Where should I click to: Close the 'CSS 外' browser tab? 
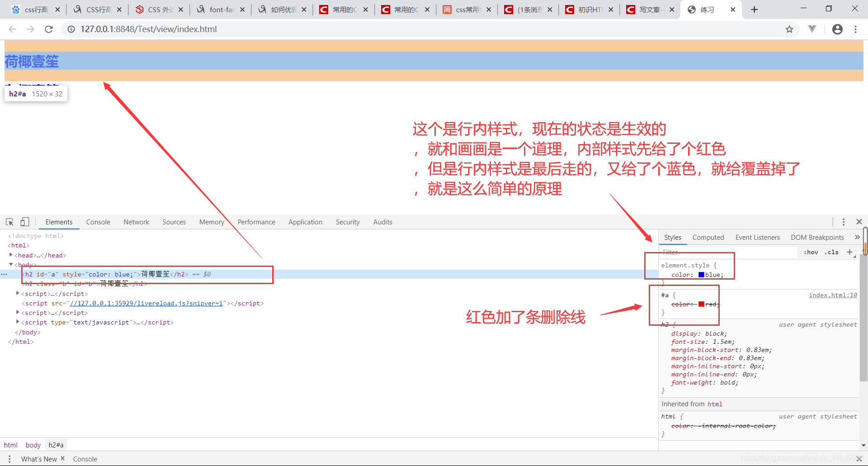click(x=181, y=10)
